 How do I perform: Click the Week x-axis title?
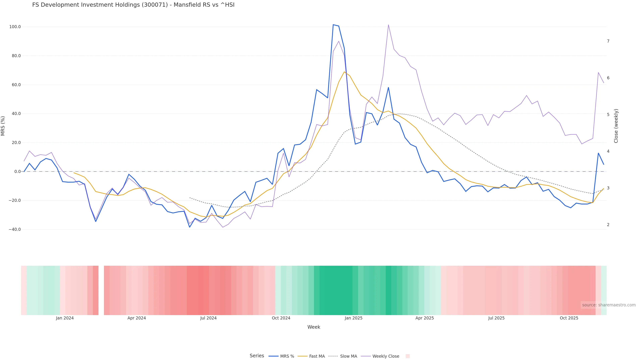(x=314, y=327)
